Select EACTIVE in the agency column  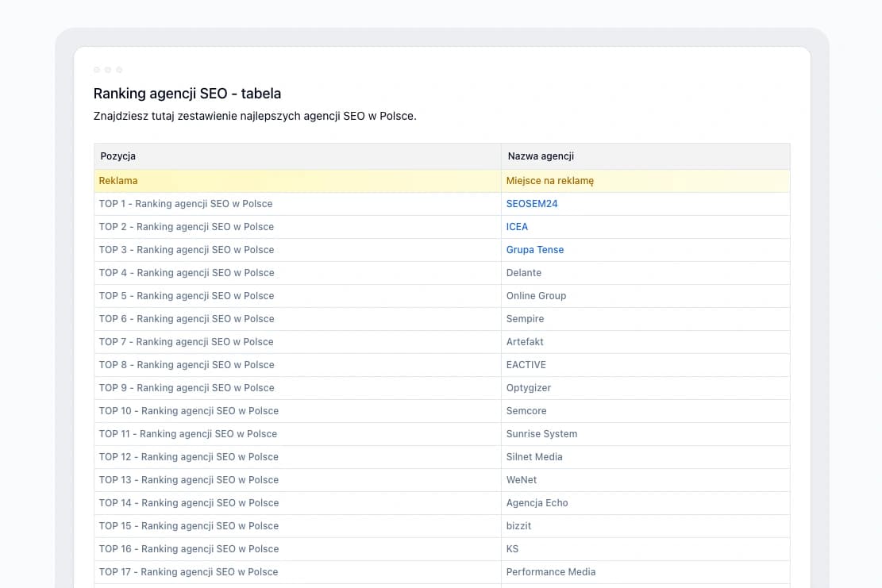pos(526,365)
